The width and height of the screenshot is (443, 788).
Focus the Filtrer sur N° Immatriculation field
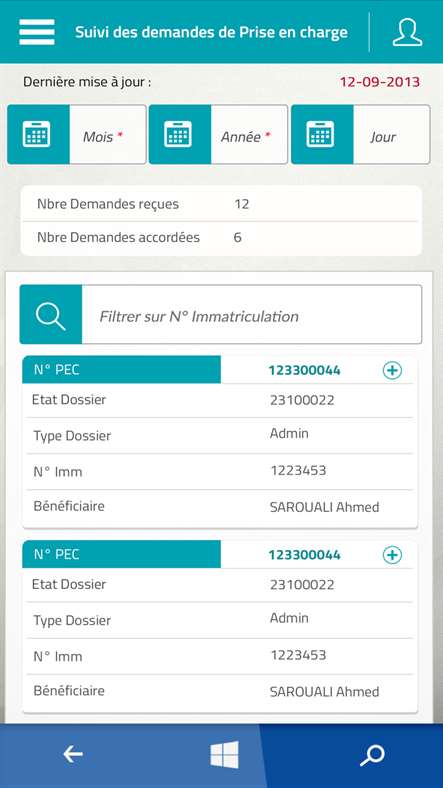point(252,315)
